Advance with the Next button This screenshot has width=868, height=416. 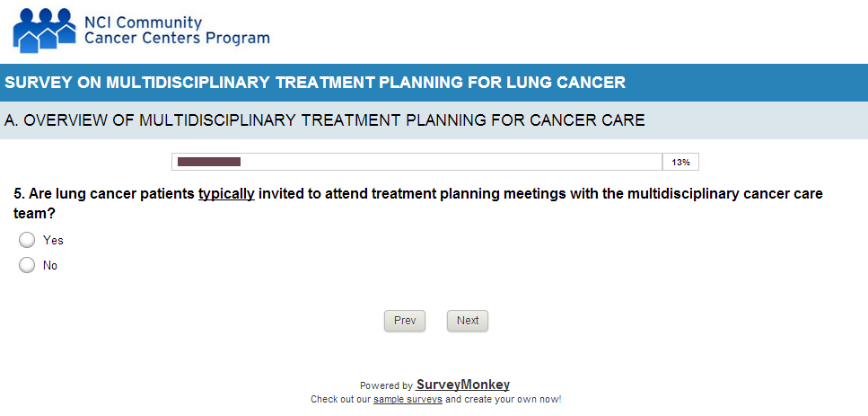tap(467, 321)
